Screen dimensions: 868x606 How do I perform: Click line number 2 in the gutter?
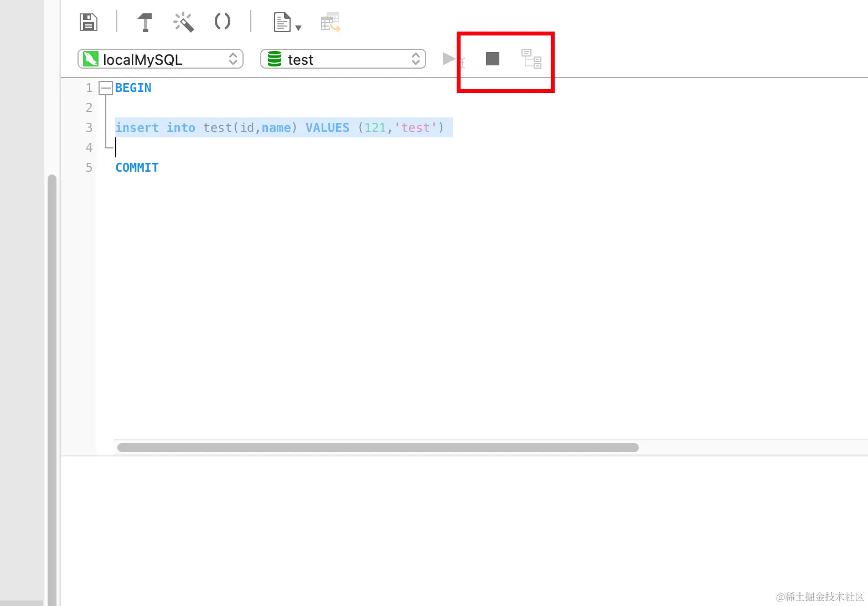89,107
